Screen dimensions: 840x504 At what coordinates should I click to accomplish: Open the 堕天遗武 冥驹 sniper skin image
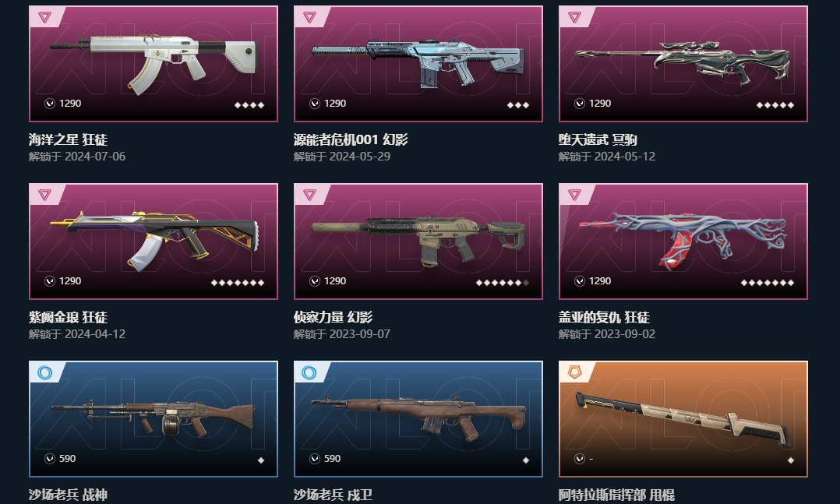(683, 62)
